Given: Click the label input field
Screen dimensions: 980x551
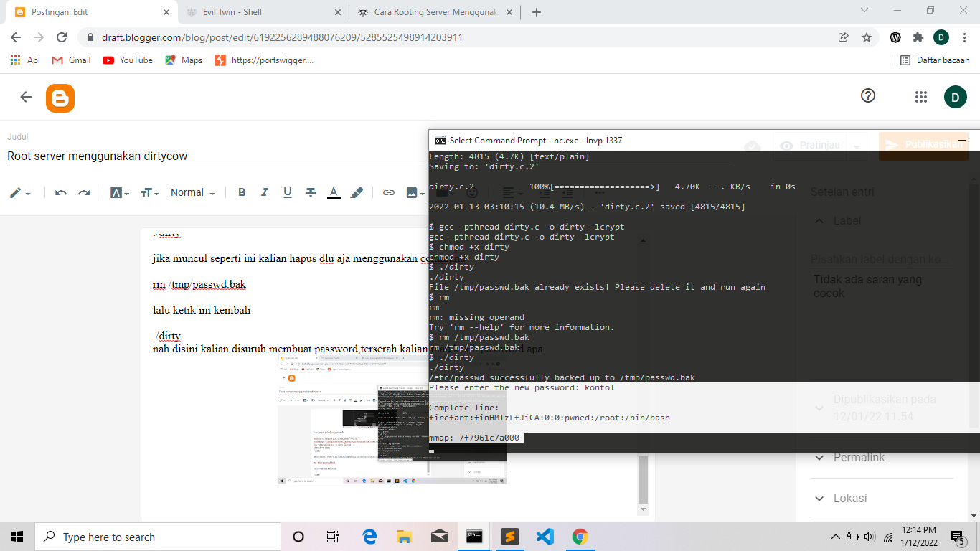Looking at the screenshot, I should tap(882, 259).
